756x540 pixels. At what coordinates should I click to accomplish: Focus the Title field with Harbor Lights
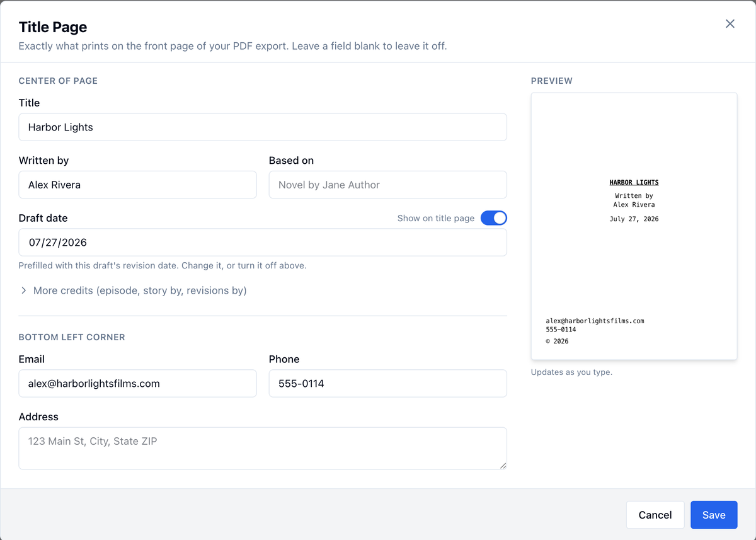[x=263, y=127]
